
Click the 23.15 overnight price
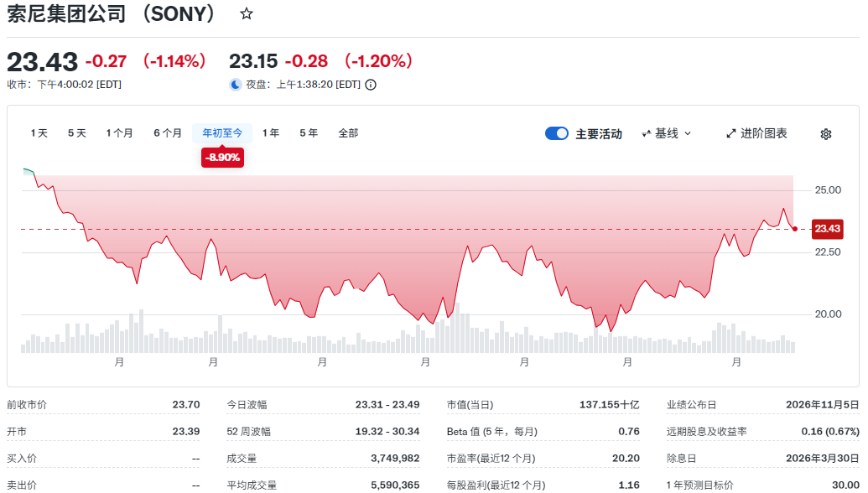253,61
